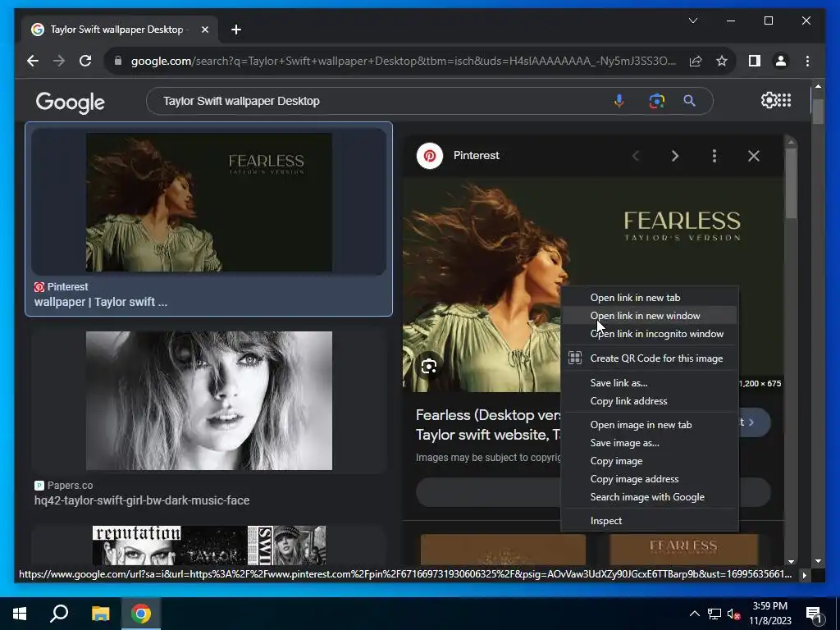This screenshot has width=840, height=630.
Task: Share this page via the share icon
Action: [x=696, y=61]
